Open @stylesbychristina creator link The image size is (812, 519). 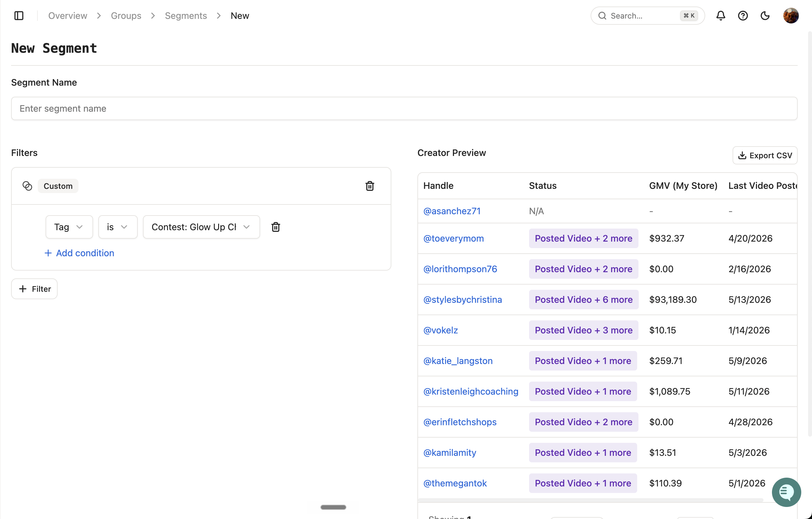[462, 300]
